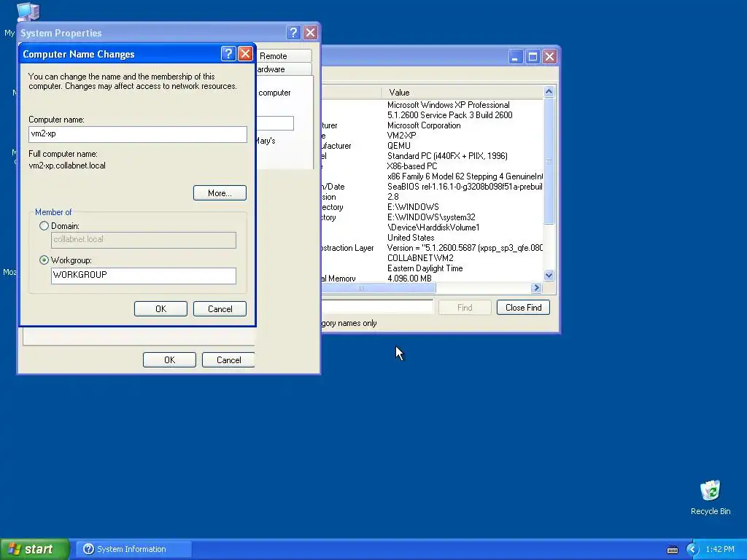Click the Value column header
Screen dimensions: 747x560
pos(462,93)
